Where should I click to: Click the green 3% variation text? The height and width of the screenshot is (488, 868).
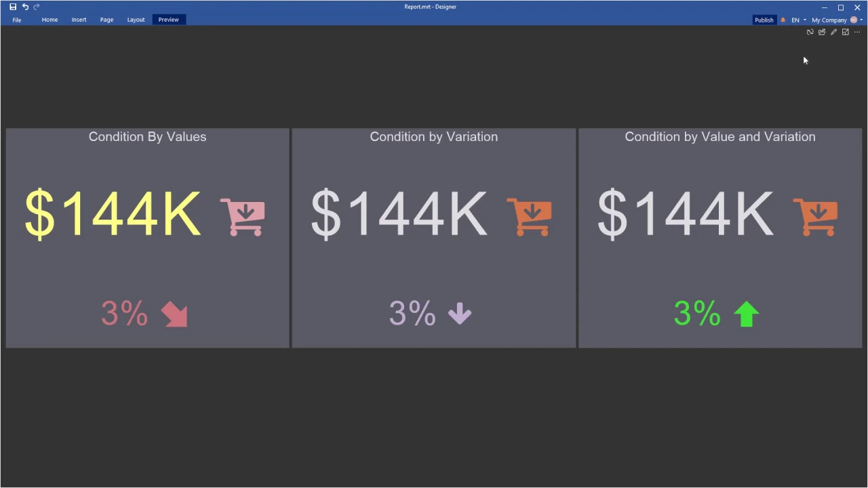click(x=697, y=314)
